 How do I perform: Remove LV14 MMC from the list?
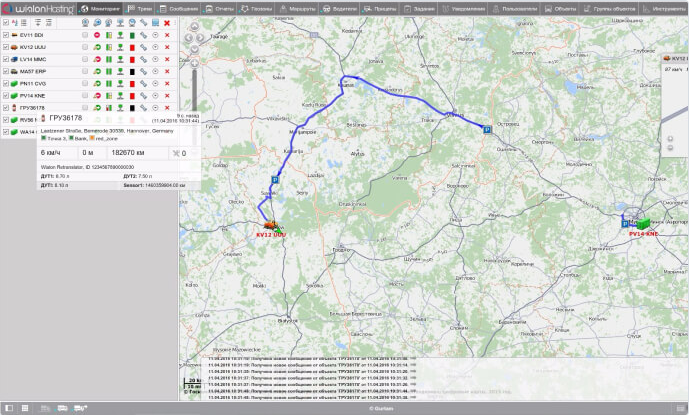[x=167, y=59]
